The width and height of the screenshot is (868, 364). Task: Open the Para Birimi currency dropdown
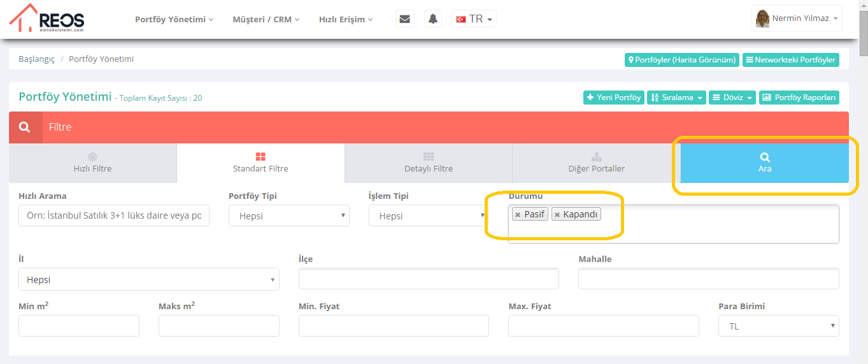[778, 326]
